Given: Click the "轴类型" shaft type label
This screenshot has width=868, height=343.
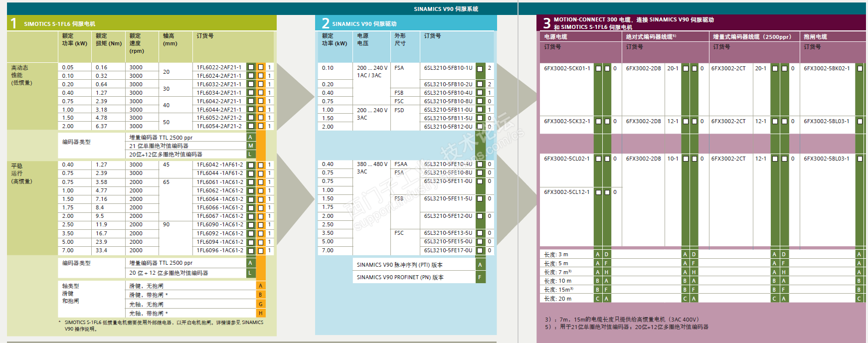Looking at the screenshot, I should click(x=71, y=286).
